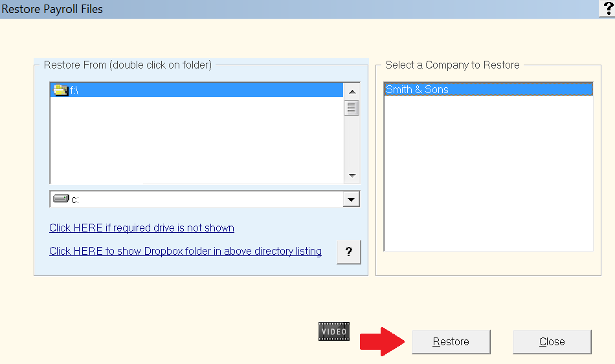Click empty area of folder listing
Image resolution: width=615 pixels, height=364 pixels.
(197, 140)
